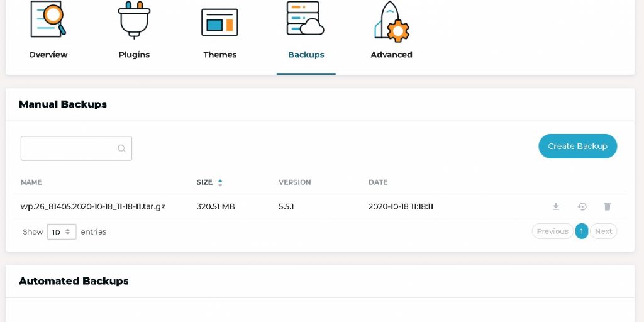Sort backups by DATE column
The width and height of the screenshot is (644, 322).
coord(378,182)
